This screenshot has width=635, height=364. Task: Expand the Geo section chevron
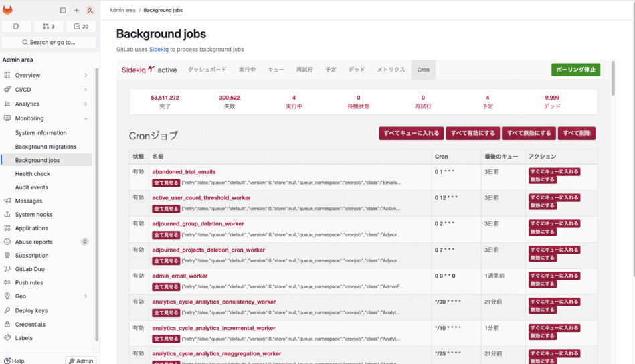86,296
